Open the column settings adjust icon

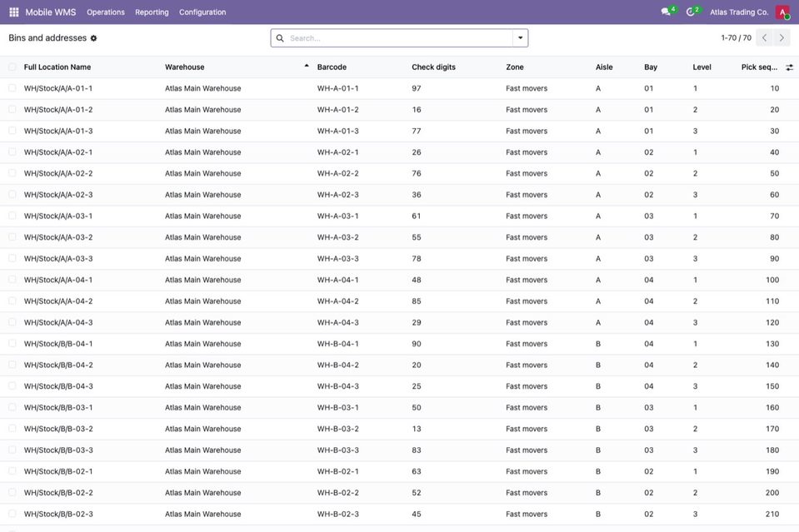pos(789,67)
